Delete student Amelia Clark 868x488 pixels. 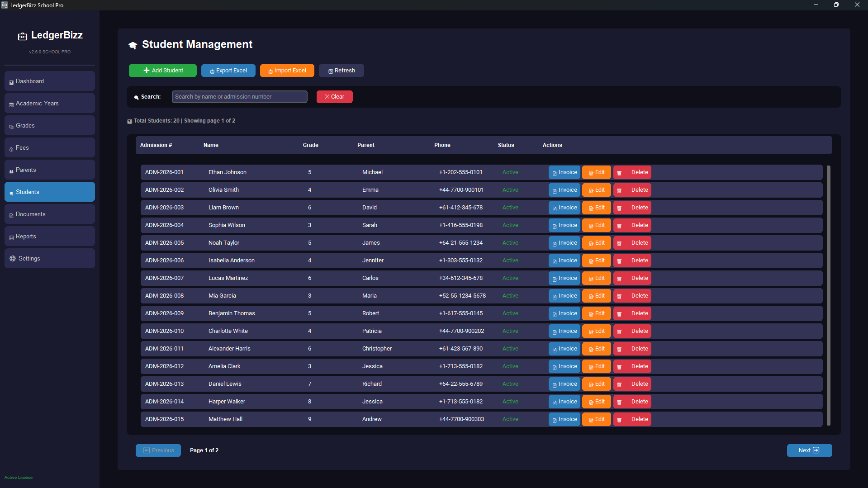point(632,366)
